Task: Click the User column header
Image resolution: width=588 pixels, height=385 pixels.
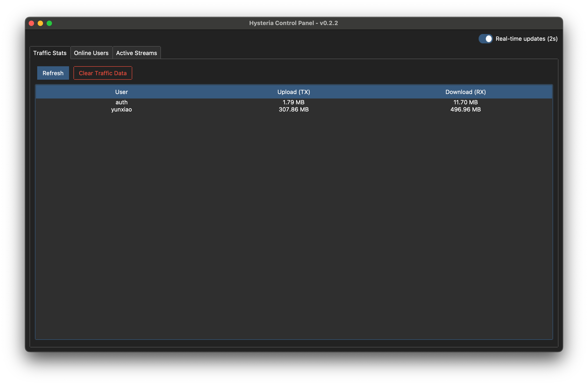Action: click(x=121, y=92)
